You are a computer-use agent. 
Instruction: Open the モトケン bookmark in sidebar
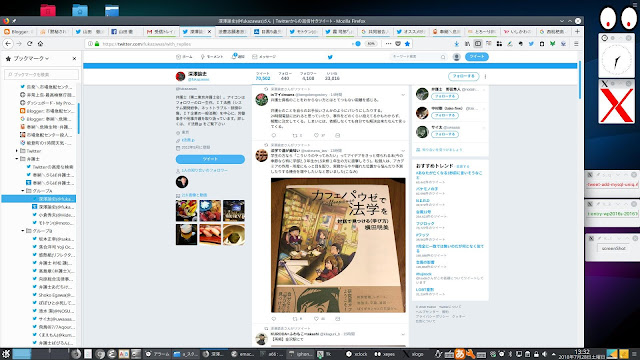53,223
